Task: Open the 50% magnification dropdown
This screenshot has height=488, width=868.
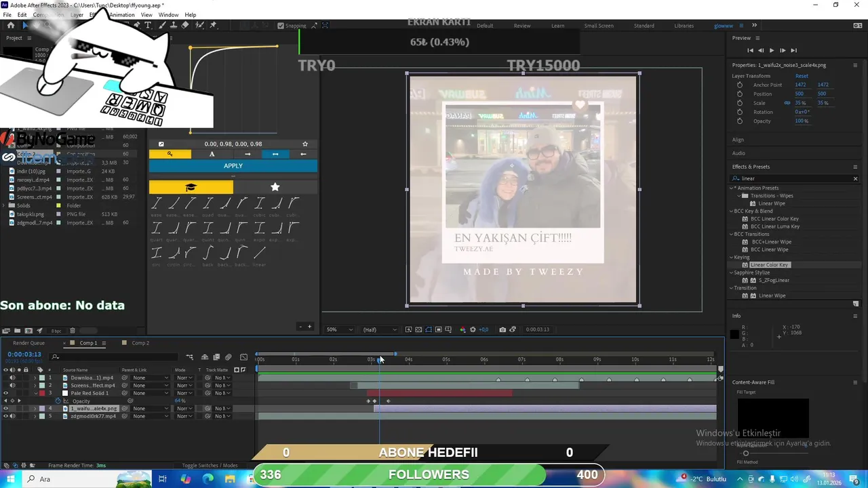Action: pos(339,329)
